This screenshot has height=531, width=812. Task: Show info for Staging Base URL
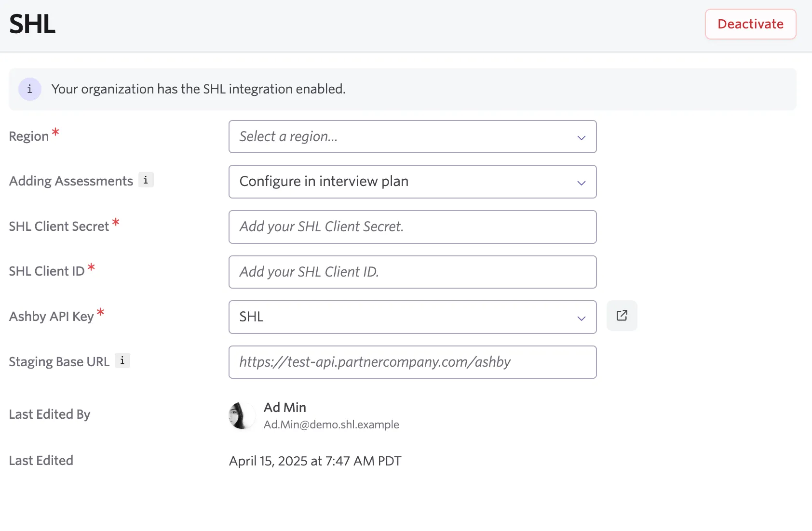[122, 360]
